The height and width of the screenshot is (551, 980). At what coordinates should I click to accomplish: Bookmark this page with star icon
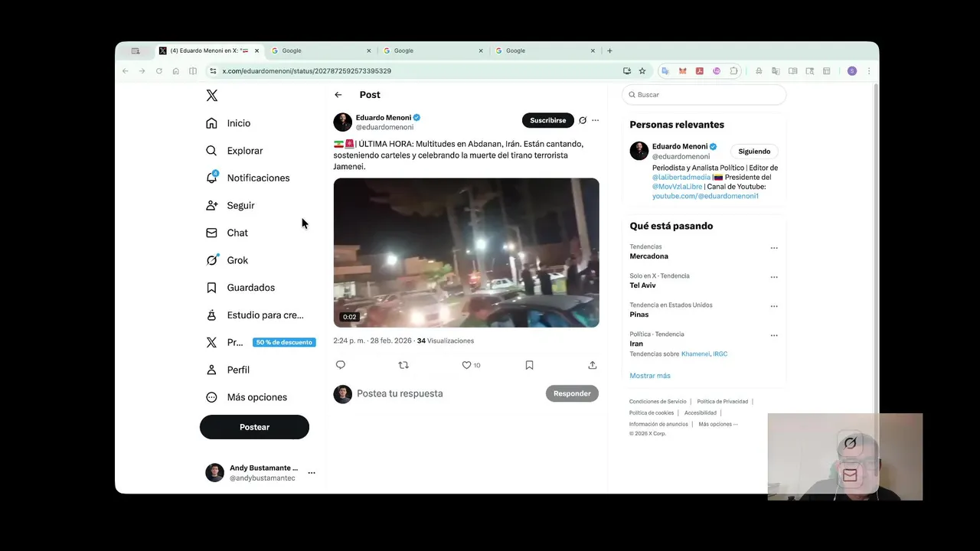point(642,71)
